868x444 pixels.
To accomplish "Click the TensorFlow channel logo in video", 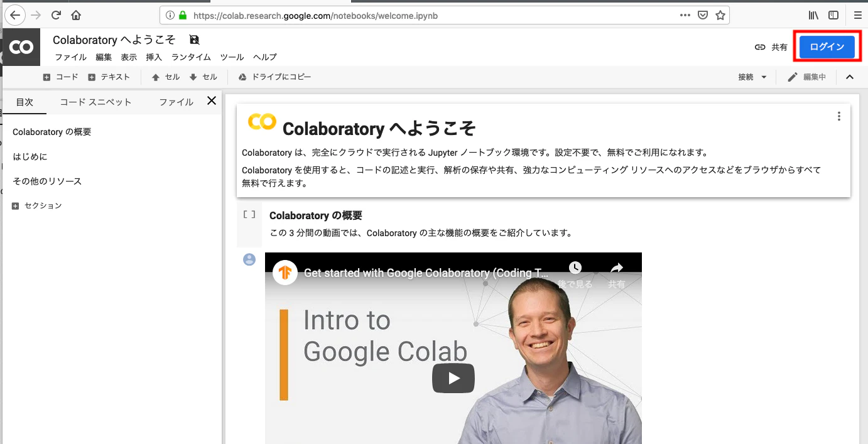I will pos(285,273).
